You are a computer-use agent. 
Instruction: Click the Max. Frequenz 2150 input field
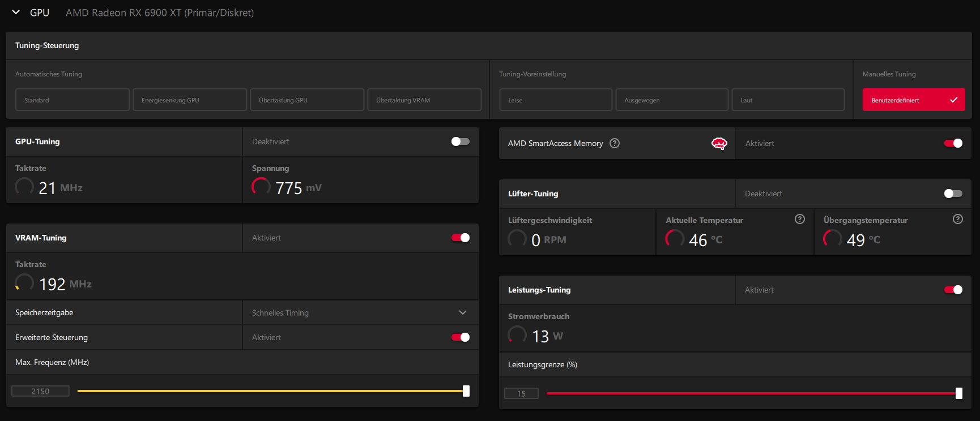(40, 391)
